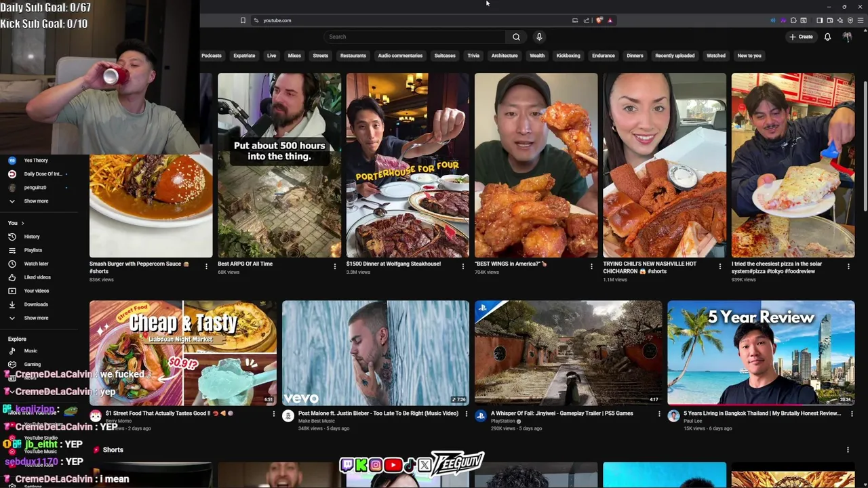The image size is (868, 488).
Task: Open options menu for Wolfgang Steakhouse short
Action: [463, 266]
